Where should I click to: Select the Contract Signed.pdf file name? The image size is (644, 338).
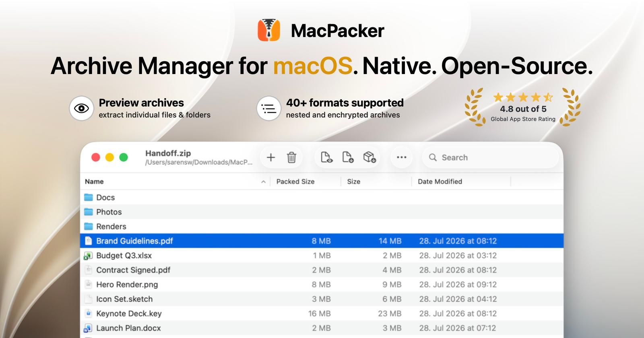coord(133,270)
